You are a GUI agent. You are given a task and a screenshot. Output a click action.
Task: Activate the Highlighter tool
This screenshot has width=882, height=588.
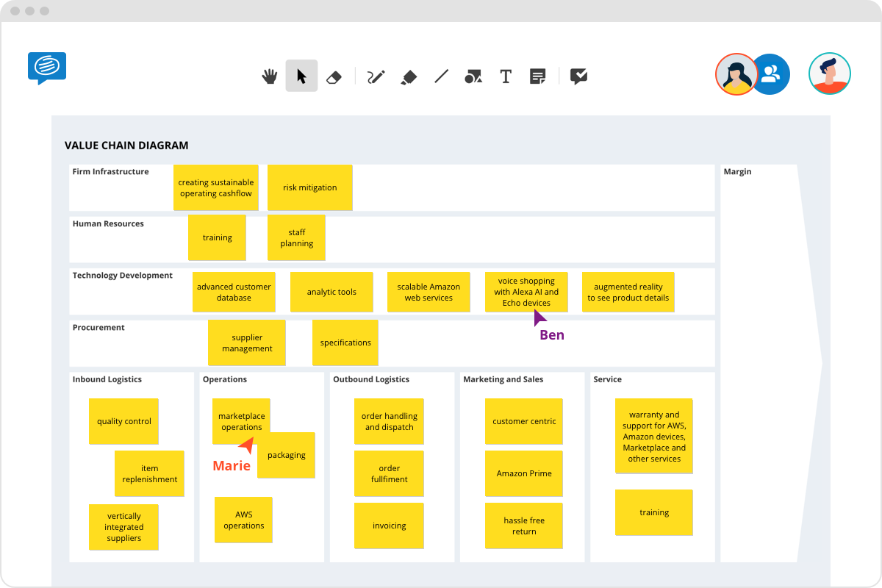pyautogui.click(x=409, y=76)
